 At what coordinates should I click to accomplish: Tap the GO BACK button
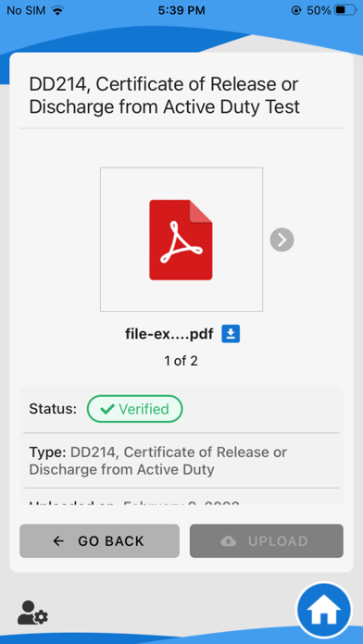[x=99, y=541]
